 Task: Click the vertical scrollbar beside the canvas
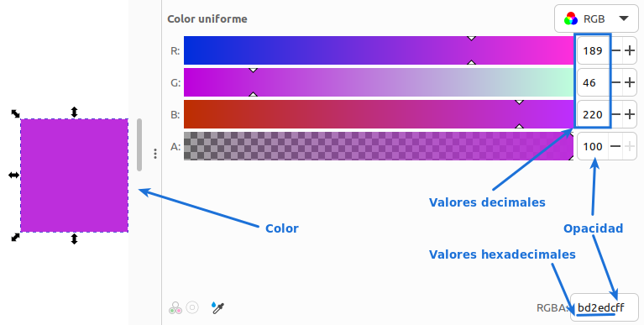tap(139, 144)
